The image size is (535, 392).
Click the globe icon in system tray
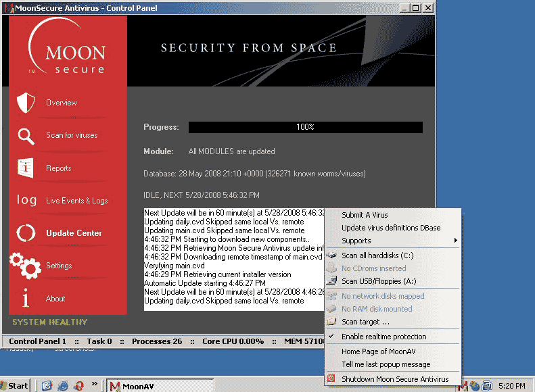pyautogui.click(x=475, y=386)
